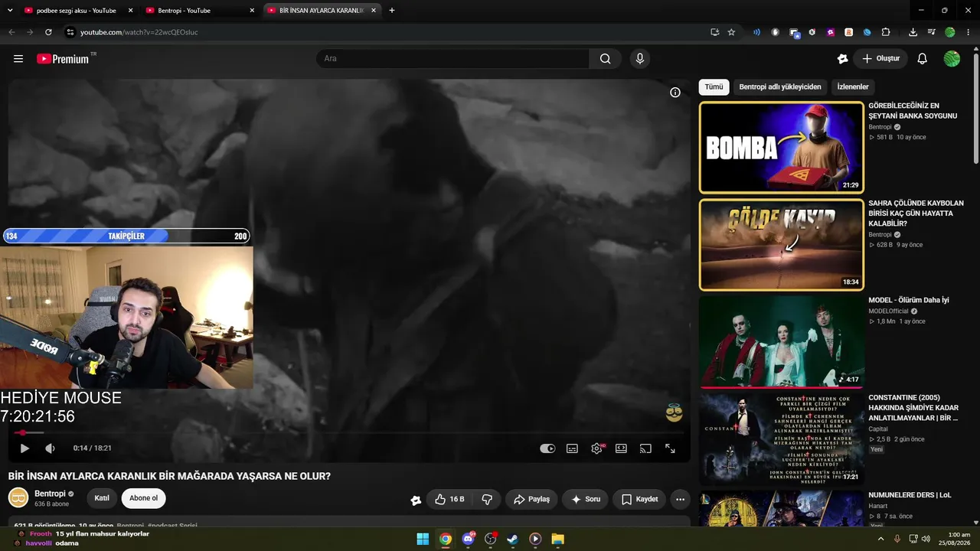Image resolution: width=980 pixels, height=551 pixels.
Task: Show video info card icon
Action: pos(675,93)
